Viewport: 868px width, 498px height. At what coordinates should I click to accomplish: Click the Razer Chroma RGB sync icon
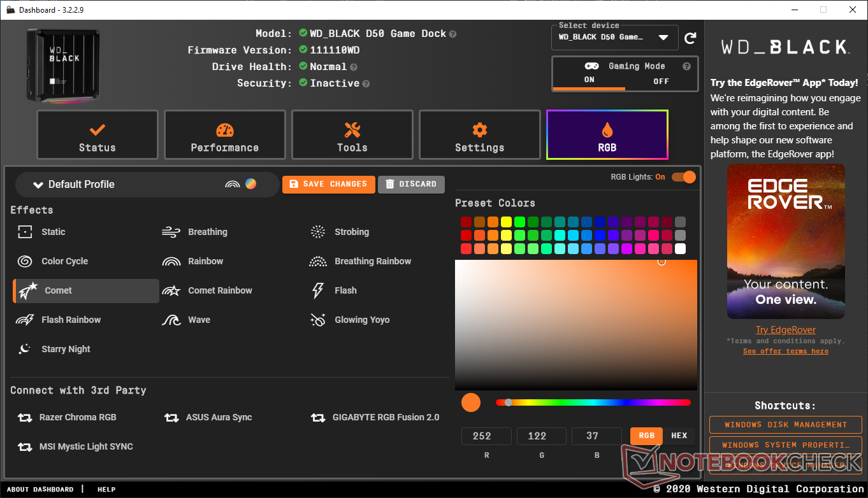click(x=25, y=418)
